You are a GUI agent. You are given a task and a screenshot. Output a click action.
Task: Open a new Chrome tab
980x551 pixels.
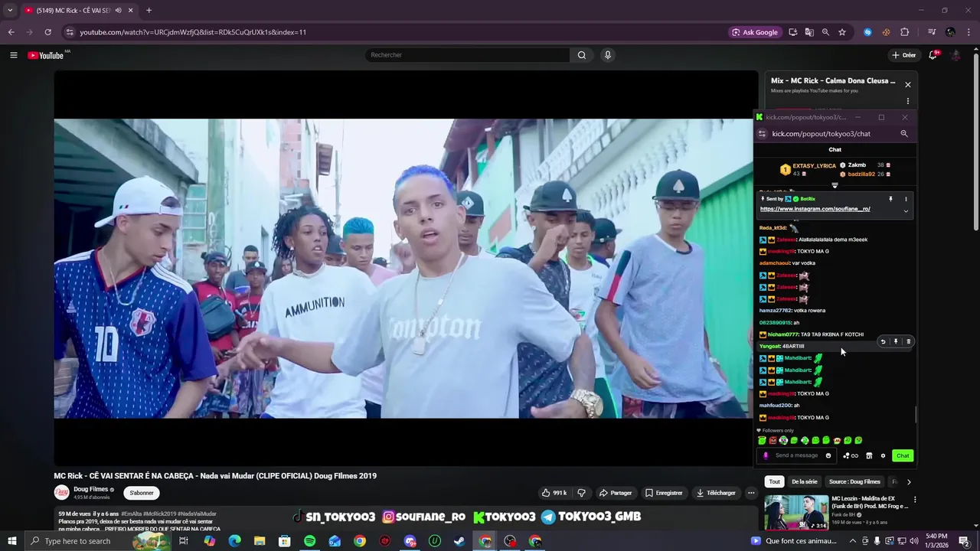[x=149, y=11]
